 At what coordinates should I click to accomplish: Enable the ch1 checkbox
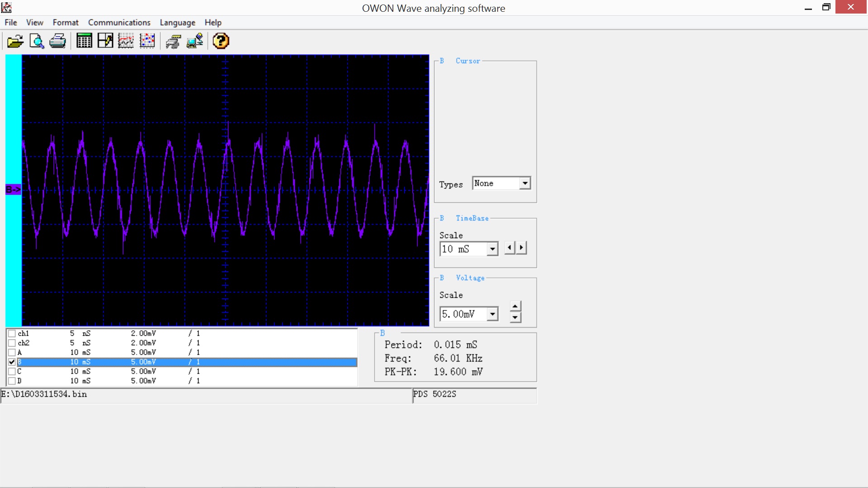pyautogui.click(x=12, y=333)
